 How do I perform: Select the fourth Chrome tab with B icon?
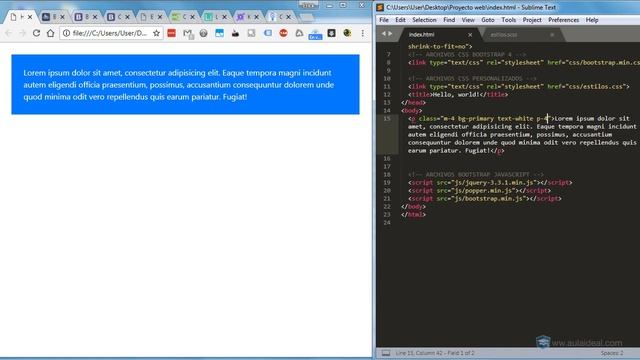point(118,17)
